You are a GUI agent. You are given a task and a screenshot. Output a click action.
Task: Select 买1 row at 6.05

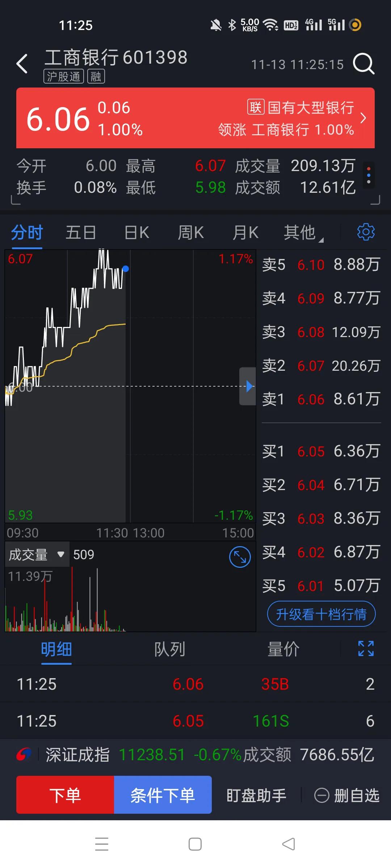[321, 451]
